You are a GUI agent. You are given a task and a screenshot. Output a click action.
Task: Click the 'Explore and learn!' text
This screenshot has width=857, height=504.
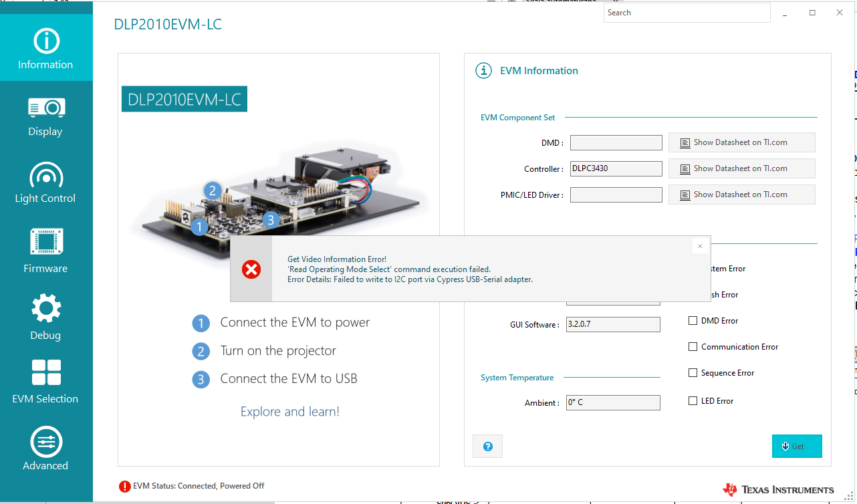coord(290,412)
